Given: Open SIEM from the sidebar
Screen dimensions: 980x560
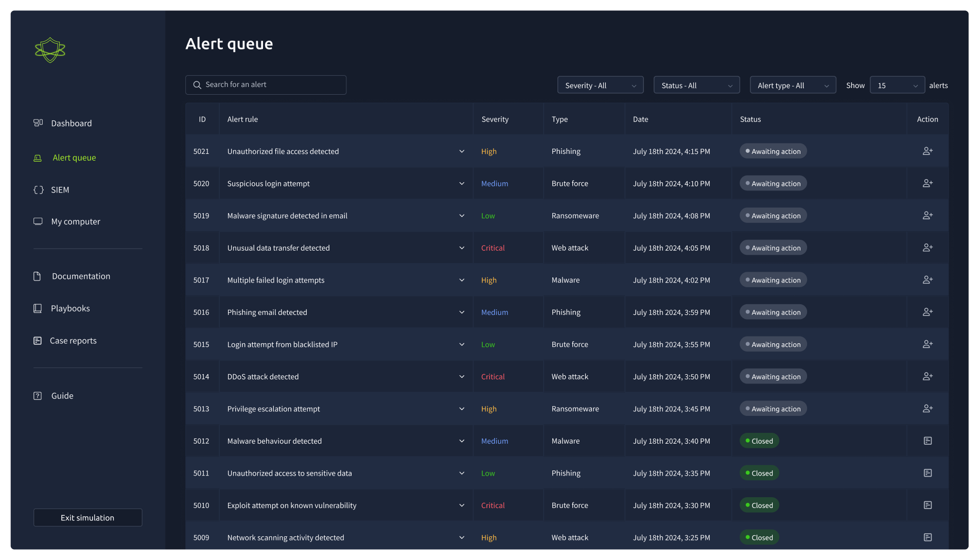Looking at the screenshot, I should [x=60, y=190].
